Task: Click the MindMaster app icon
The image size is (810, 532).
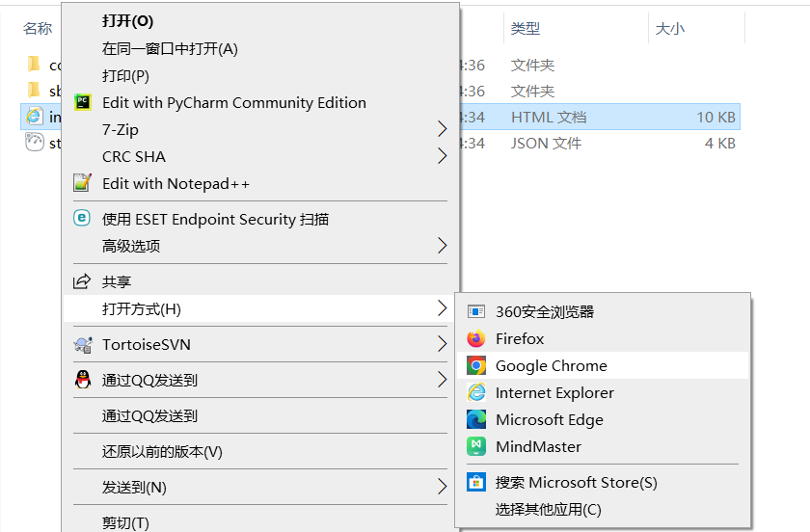Action: click(476, 447)
